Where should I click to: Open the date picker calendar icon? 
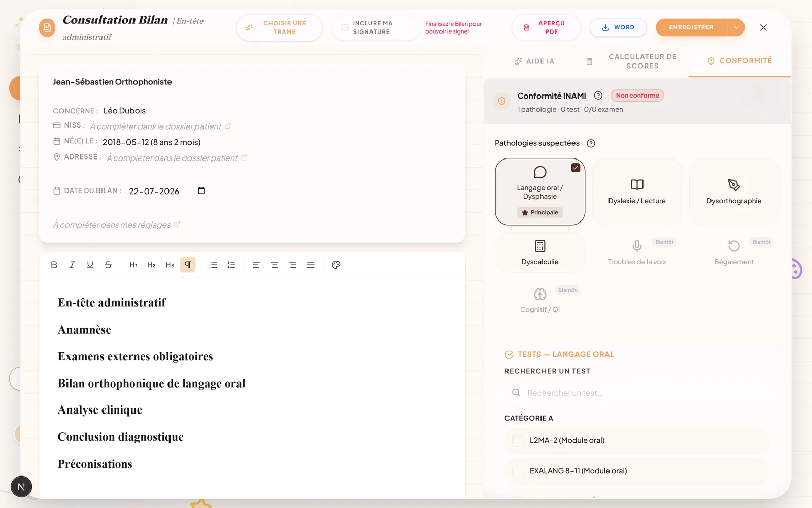pos(201,191)
